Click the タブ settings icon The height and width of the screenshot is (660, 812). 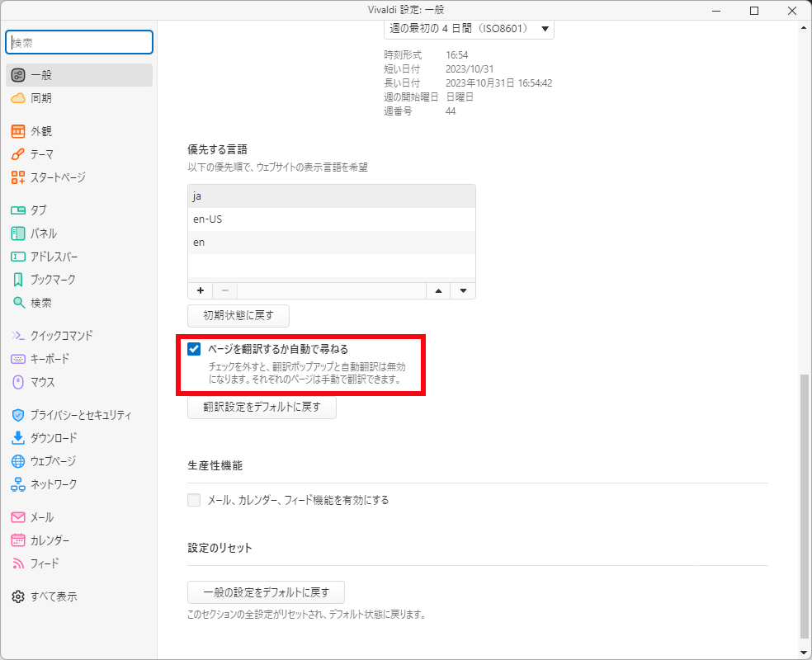[x=18, y=210]
